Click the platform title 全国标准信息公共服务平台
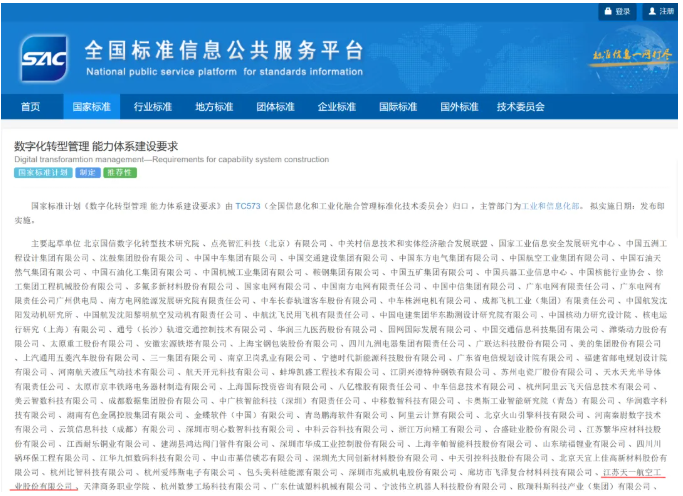Viewport: 683px width, 496px height. click(x=224, y=50)
